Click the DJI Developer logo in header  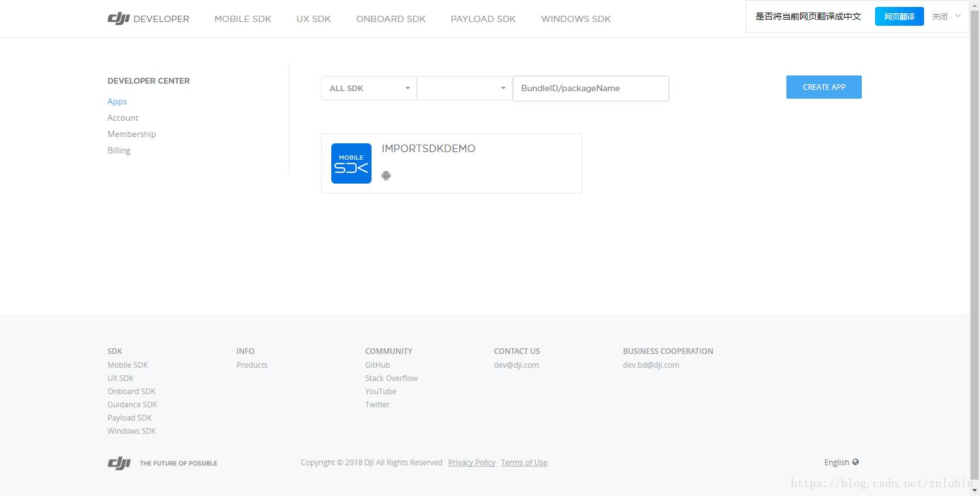[x=148, y=19]
